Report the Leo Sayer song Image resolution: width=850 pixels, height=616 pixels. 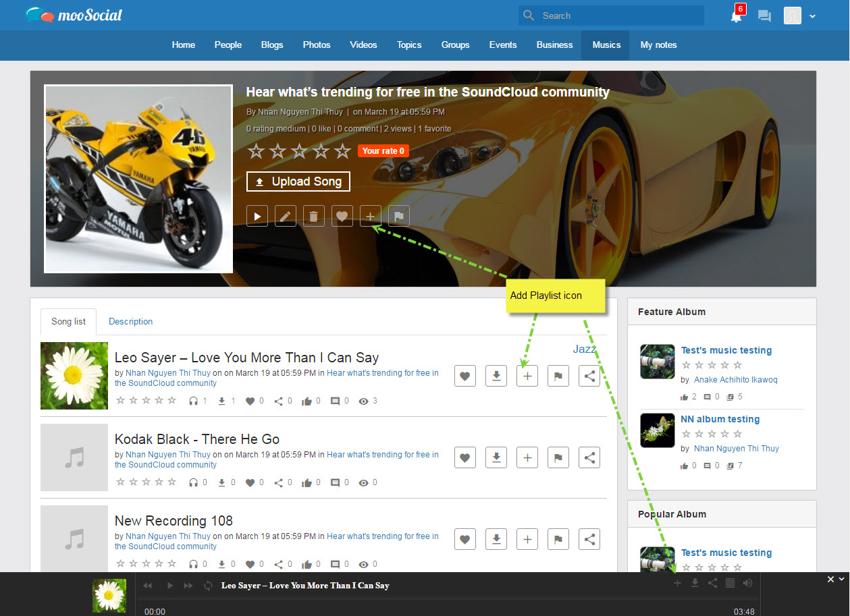tap(558, 376)
